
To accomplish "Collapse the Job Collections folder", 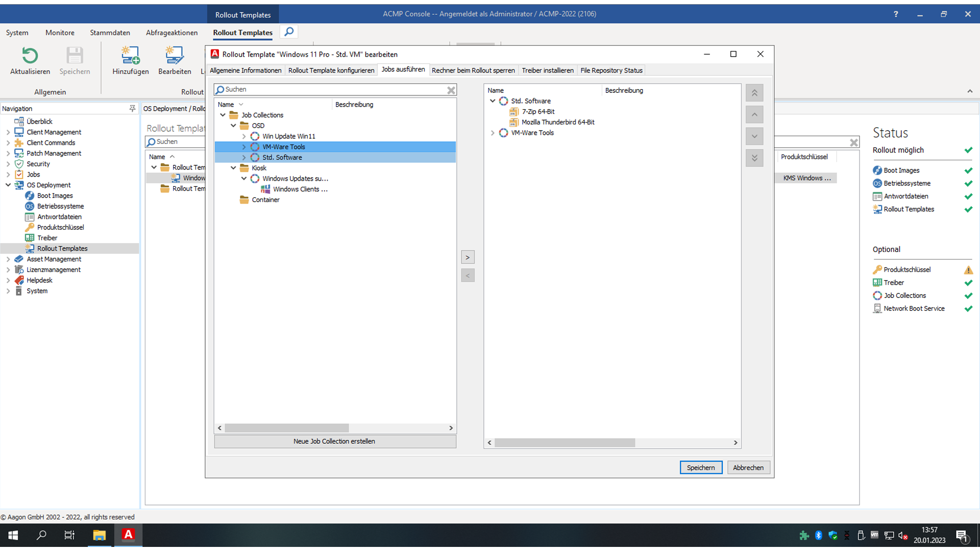I will pos(223,115).
